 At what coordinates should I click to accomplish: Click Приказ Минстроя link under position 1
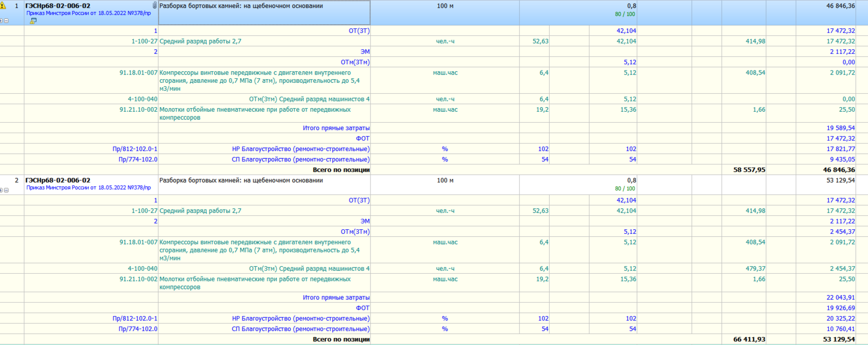click(87, 13)
